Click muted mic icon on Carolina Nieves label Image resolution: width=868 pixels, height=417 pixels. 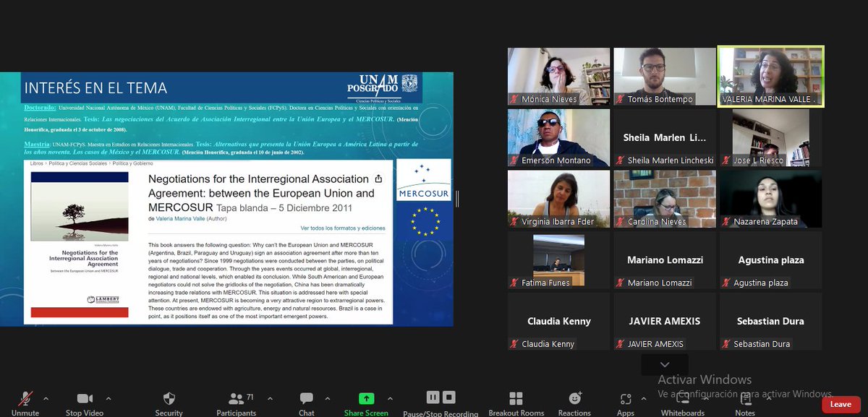(621, 222)
